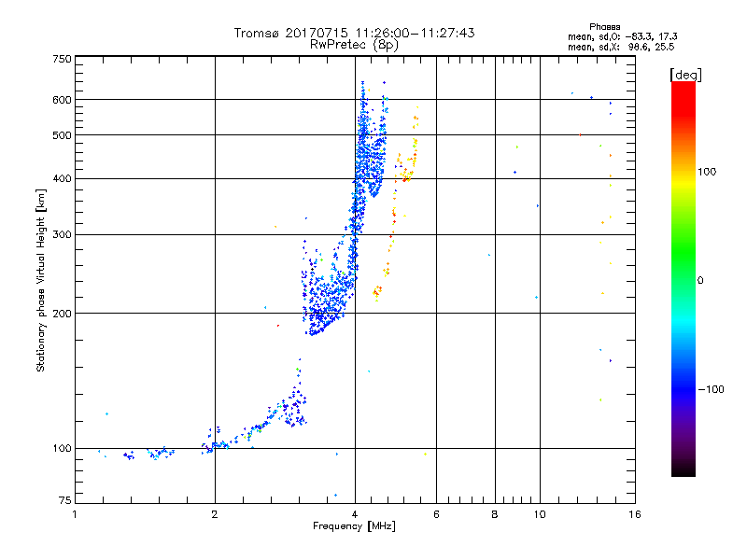The height and width of the screenshot is (560, 747).
Task: Click the 'Frequency [MHz]' axis label
Action: click(354, 526)
